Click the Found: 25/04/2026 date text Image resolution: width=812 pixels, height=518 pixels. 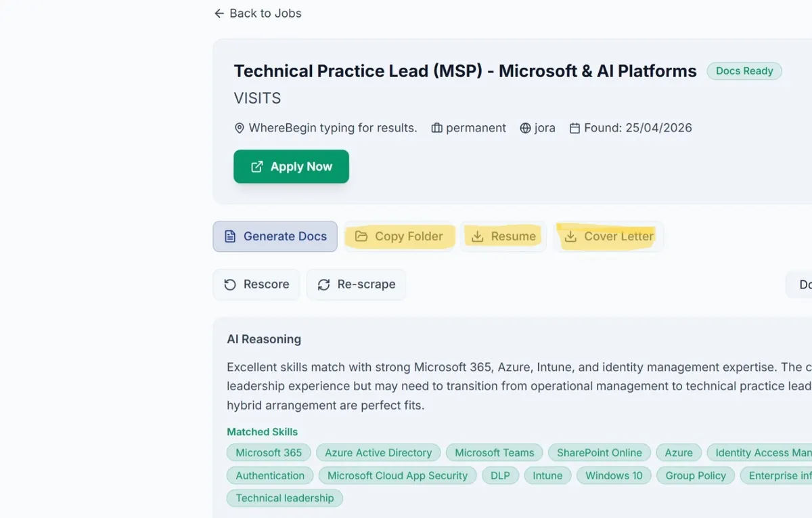(x=638, y=128)
